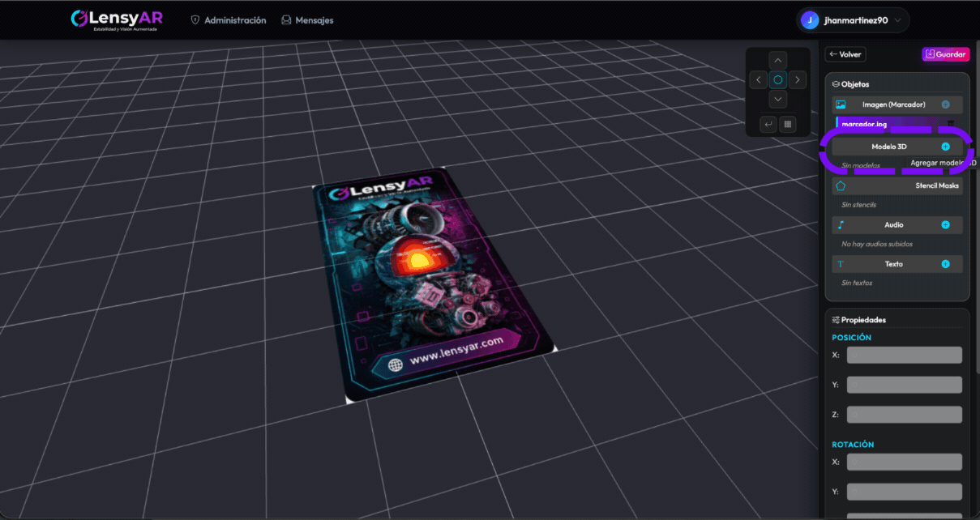This screenshot has height=520, width=980.
Task: Click the ROTACIÓN heading
Action: (853, 445)
